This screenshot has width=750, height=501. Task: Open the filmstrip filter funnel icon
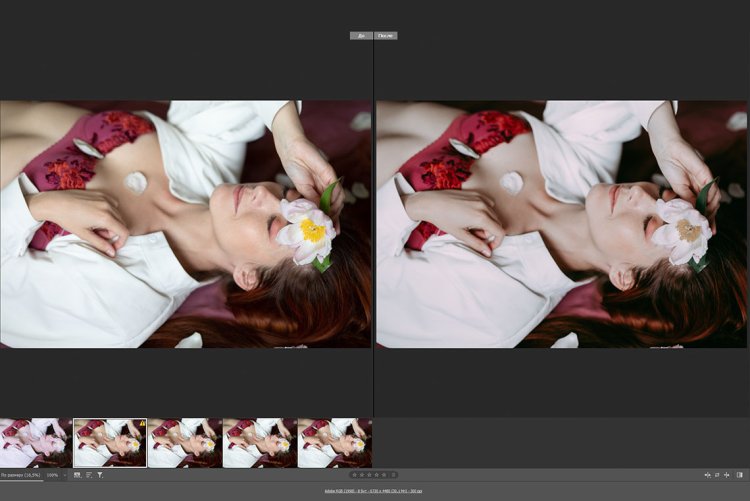[100, 474]
